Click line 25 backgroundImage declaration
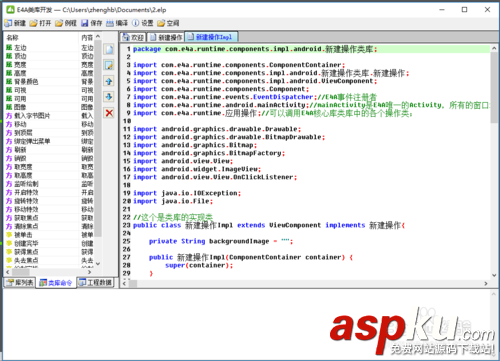 point(221,241)
